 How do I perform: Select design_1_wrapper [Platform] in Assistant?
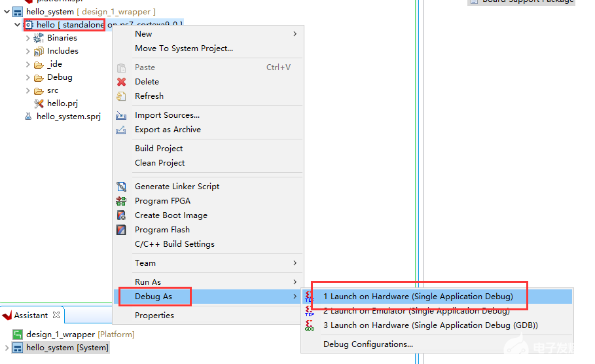(x=81, y=335)
